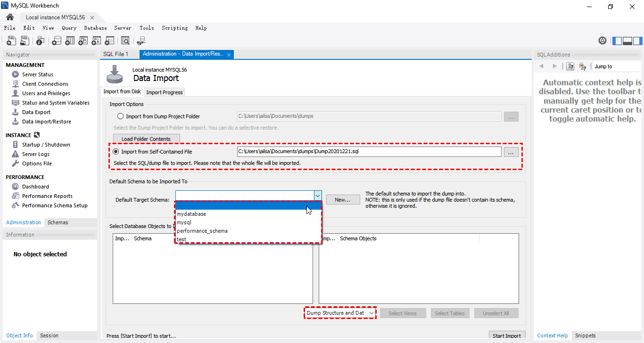Click the Data Import icon above Import Options
644x343 pixels.
point(115,74)
